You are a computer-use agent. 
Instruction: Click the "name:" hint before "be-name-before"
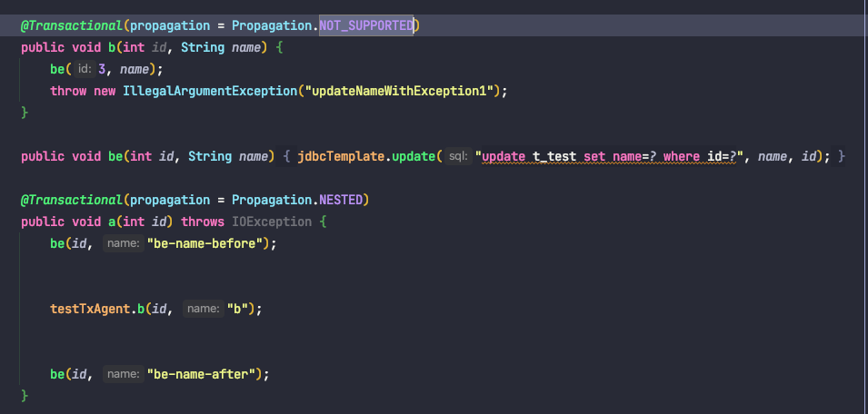coord(124,243)
